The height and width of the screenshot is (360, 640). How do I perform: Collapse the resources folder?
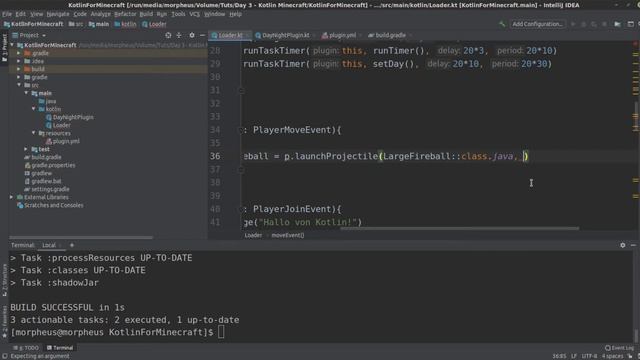click(x=34, y=133)
